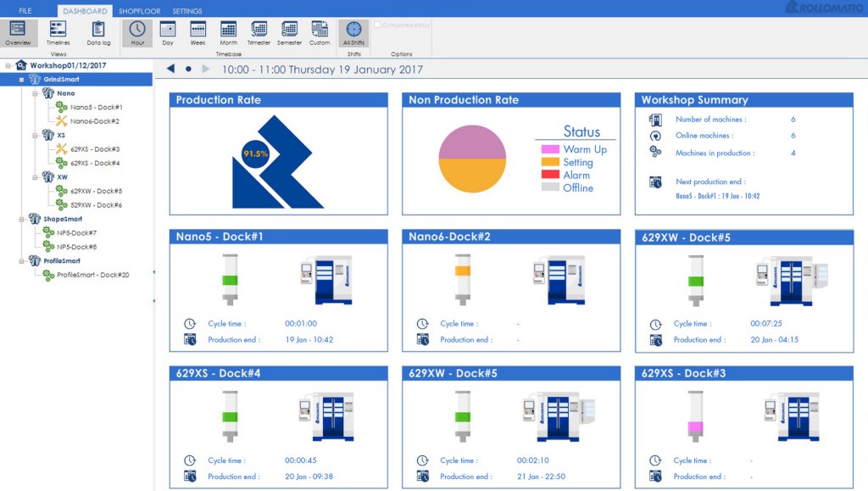
Task: Click the 629XS - Dock#4 card title
Action: coord(218,374)
